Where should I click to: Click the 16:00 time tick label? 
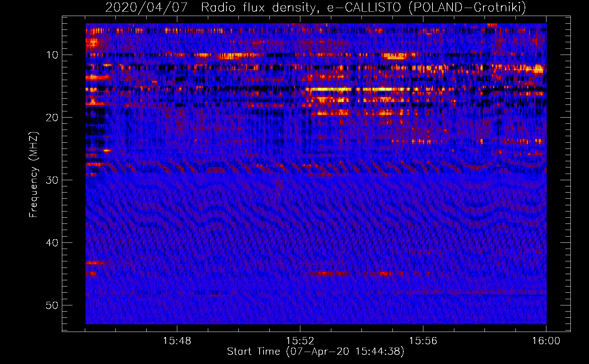pos(546,341)
